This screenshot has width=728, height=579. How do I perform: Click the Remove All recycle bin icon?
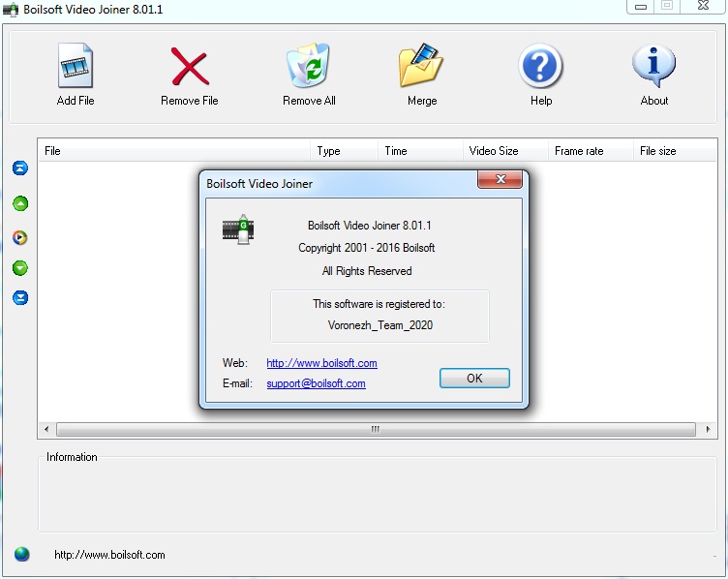click(308, 65)
